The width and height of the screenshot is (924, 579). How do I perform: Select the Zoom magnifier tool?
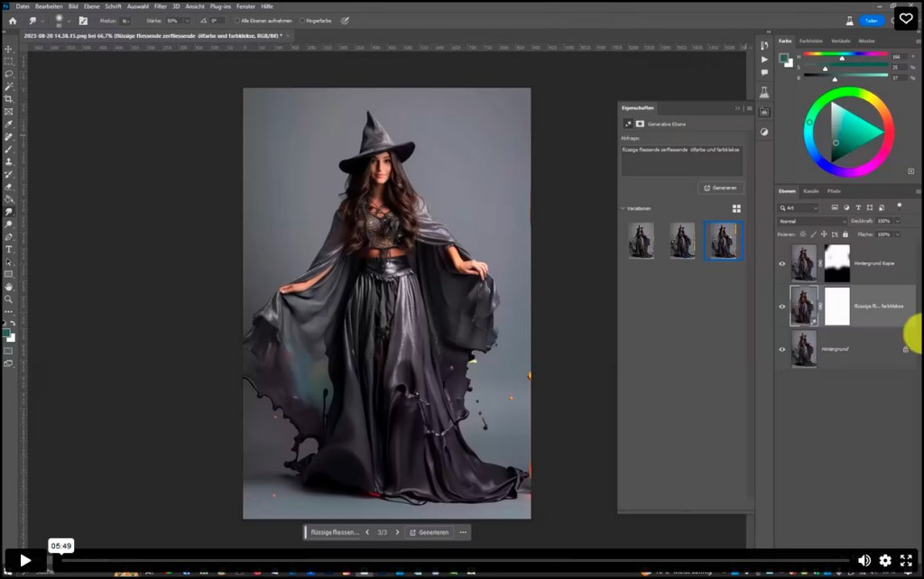9,299
